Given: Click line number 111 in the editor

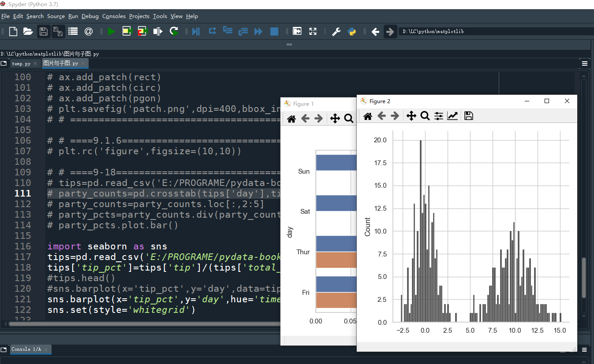Looking at the screenshot, I should (x=22, y=193).
